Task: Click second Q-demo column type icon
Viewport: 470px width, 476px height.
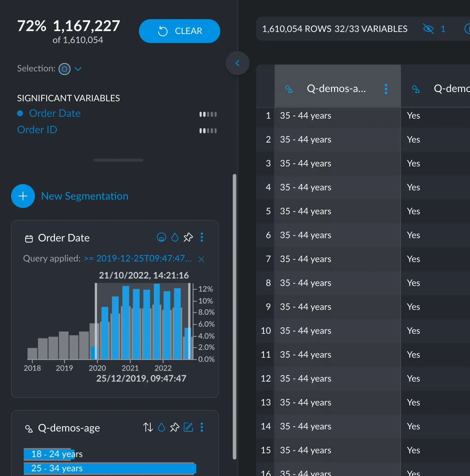Action: tap(416, 89)
